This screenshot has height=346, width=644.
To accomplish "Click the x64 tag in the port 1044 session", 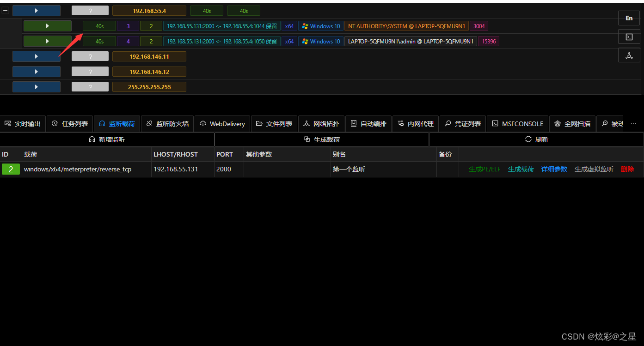I will [x=289, y=26].
